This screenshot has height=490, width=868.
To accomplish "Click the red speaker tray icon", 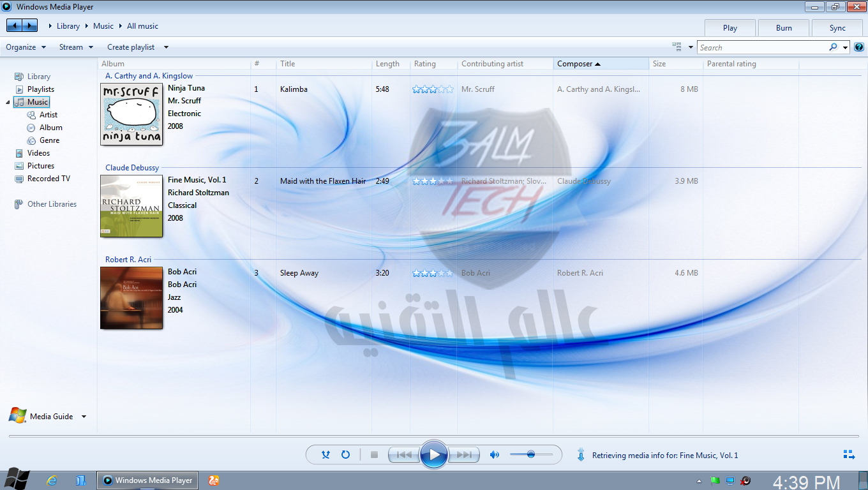I will tap(745, 480).
